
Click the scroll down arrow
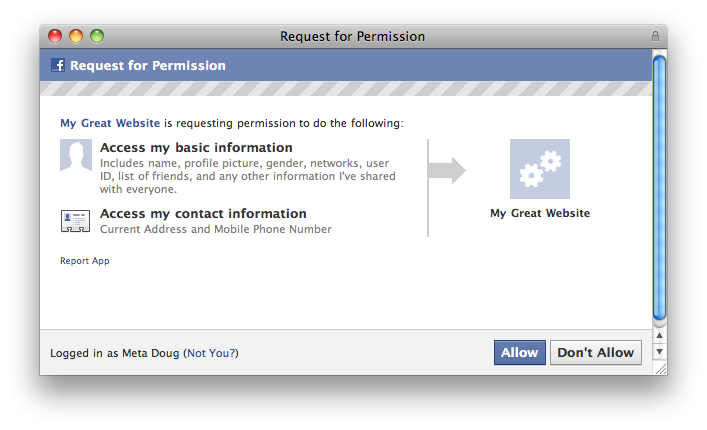659,352
